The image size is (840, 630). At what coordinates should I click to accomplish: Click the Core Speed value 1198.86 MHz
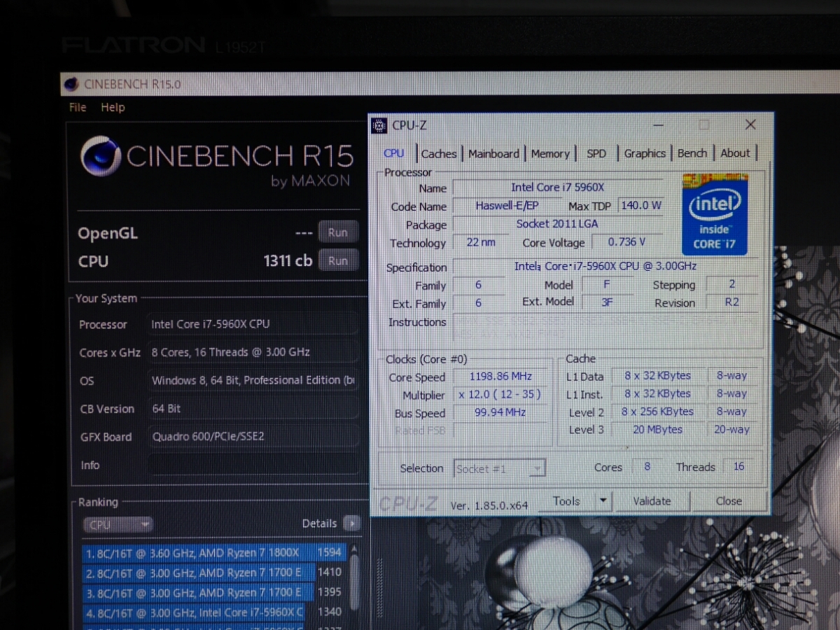(501, 377)
